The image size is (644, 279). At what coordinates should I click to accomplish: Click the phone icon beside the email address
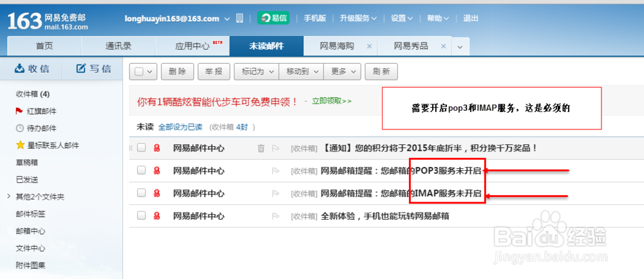click(240, 18)
